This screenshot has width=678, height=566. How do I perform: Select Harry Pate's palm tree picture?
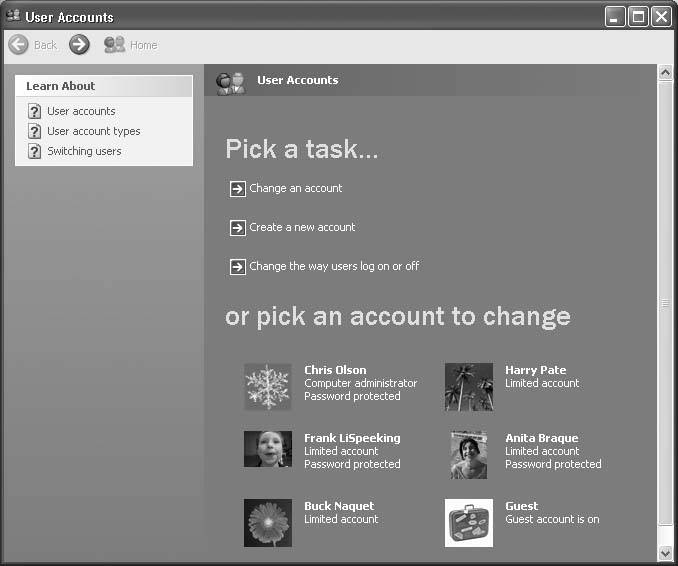pyautogui.click(x=469, y=386)
